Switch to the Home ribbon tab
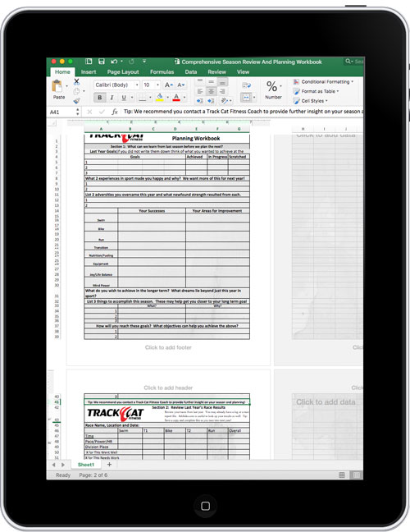 click(62, 72)
